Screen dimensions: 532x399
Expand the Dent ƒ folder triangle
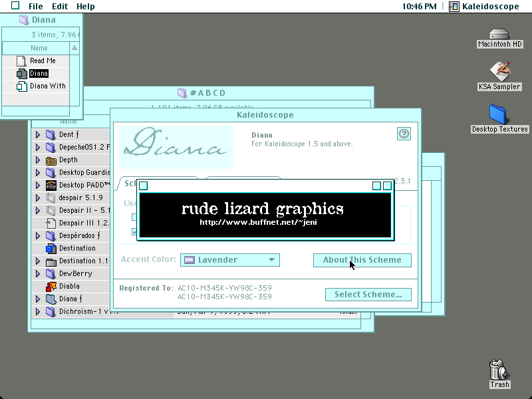(x=38, y=135)
